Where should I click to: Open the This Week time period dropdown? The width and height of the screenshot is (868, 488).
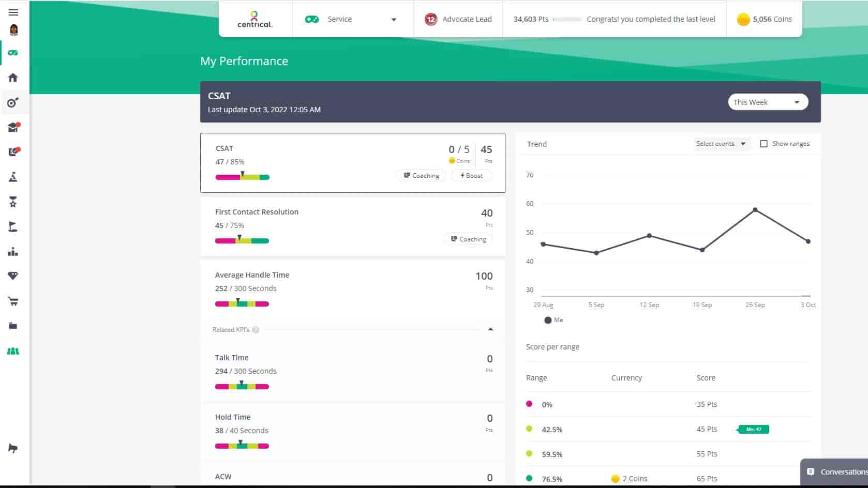768,102
